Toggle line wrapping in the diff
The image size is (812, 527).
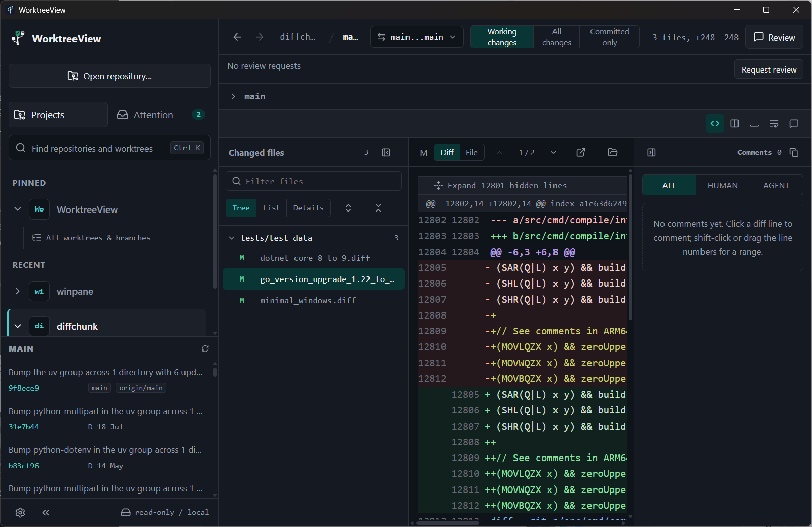point(774,124)
